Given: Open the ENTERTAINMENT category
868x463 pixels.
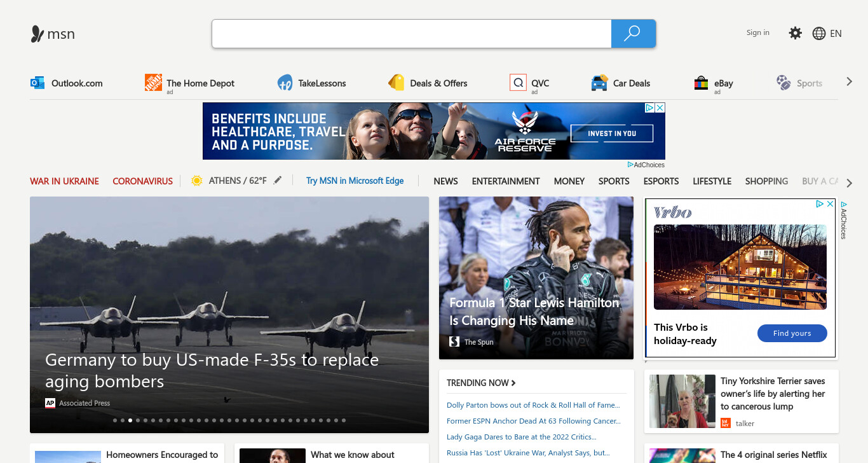Looking at the screenshot, I should point(506,181).
